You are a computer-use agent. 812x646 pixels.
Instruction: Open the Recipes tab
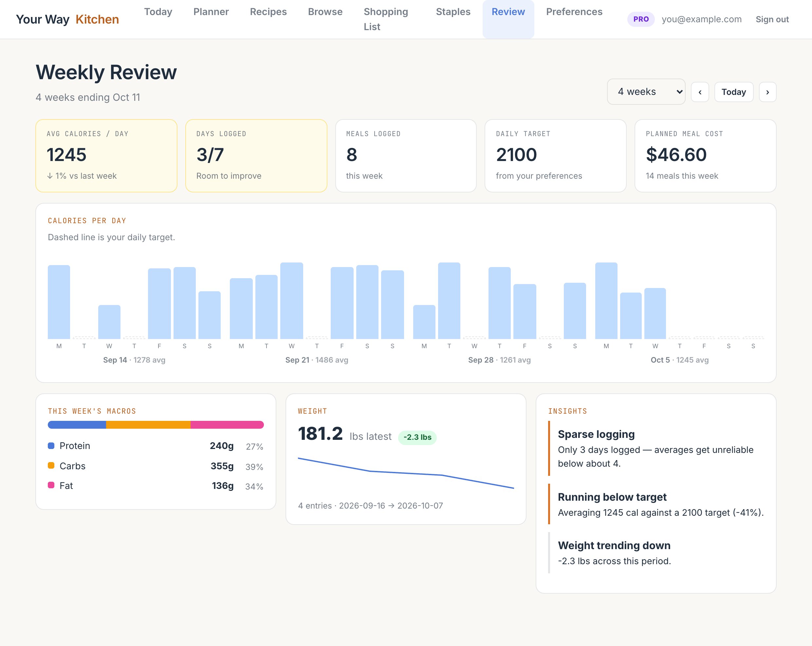[268, 12]
